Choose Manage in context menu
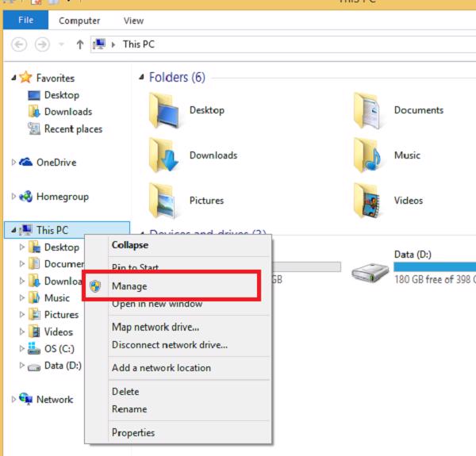Image resolution: width=476 pixels, height=456 pixels. 129,286
